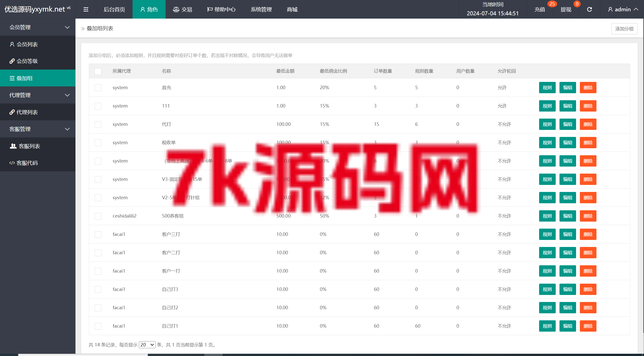The height and width of the screenshot is (356, 644).
Task: Click 删除 for the 代打 row
Action: click(x=588, y=124)
